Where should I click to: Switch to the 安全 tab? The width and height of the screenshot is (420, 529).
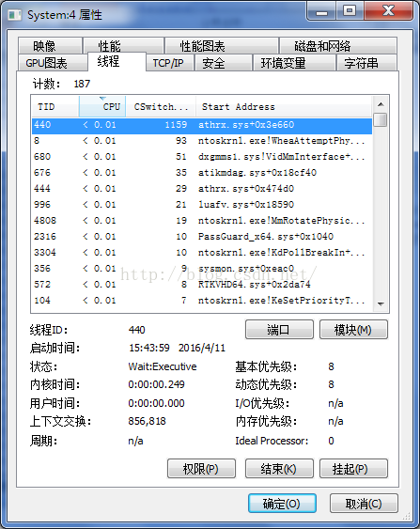pos(224,63)
